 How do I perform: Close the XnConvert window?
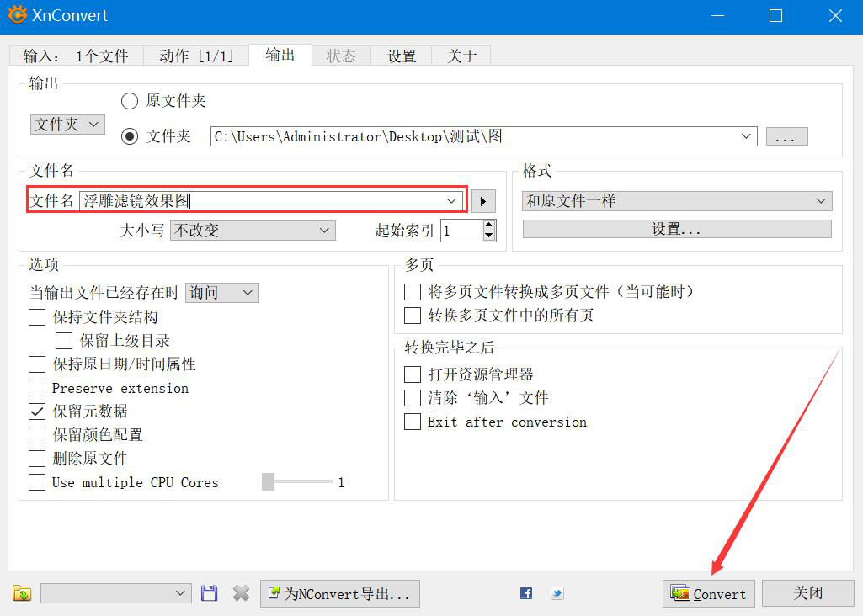[835, 16]
